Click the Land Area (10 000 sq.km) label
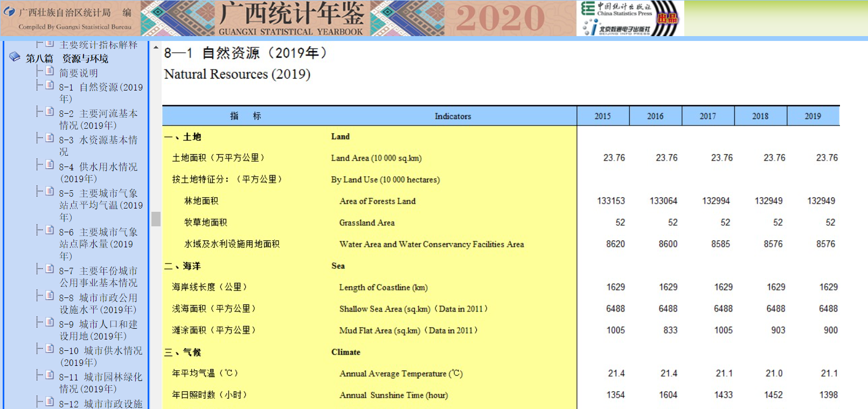The image size is (868, 409). [x=376, y=158]
